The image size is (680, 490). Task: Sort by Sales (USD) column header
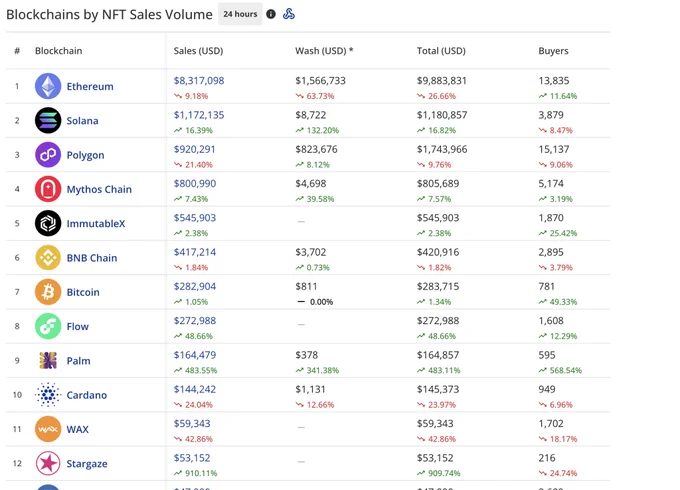pos(198,51)
